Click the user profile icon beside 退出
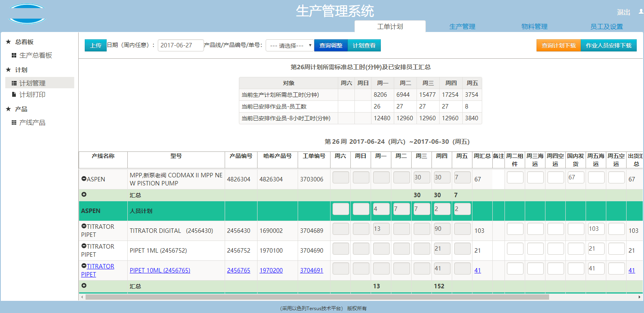644x313 pixels. (641, 12)
